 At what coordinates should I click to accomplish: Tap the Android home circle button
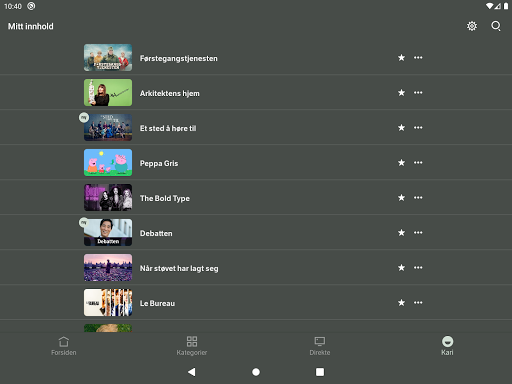coord(256,372)
